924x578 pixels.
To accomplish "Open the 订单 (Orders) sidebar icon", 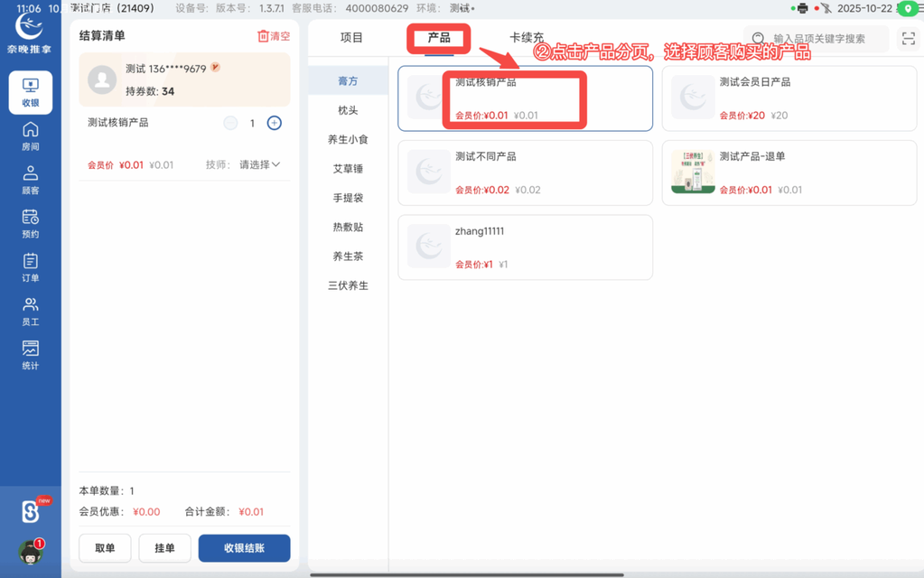I will pos(30,267).
